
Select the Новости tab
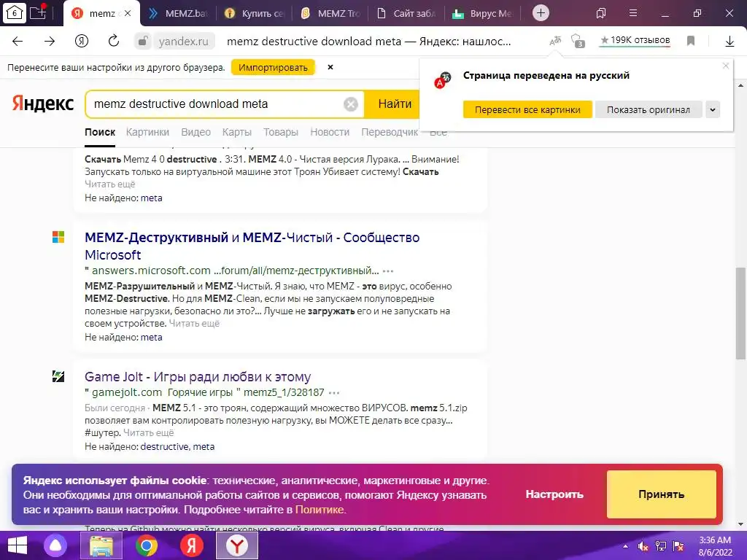(330, 132)
